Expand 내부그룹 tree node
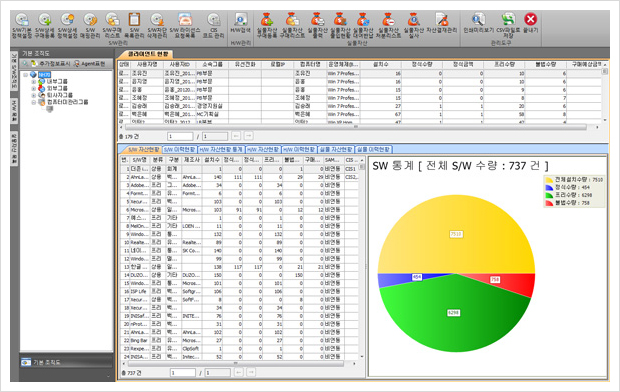Image resolution: width=620 pixels, height=392 pixels. pyautogui.click(x=34, y=81)
